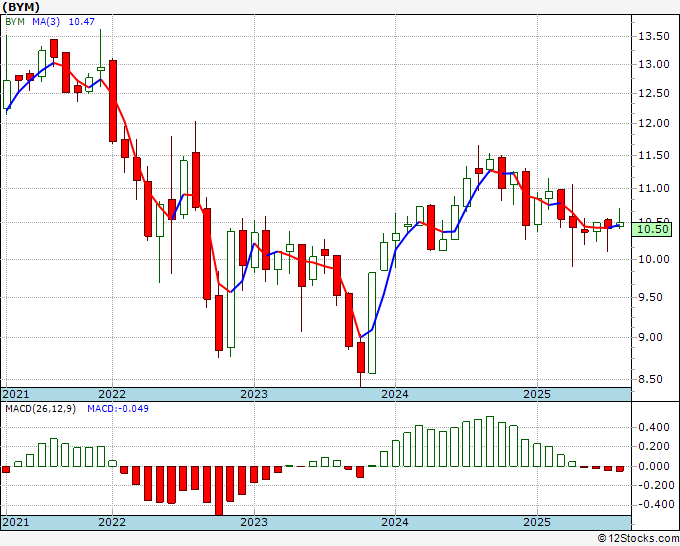Click the last green candle beside the 10.50 tag
The width and height of the screenshot is (680, 546).
pyautogui.click(x=620, y=224)
